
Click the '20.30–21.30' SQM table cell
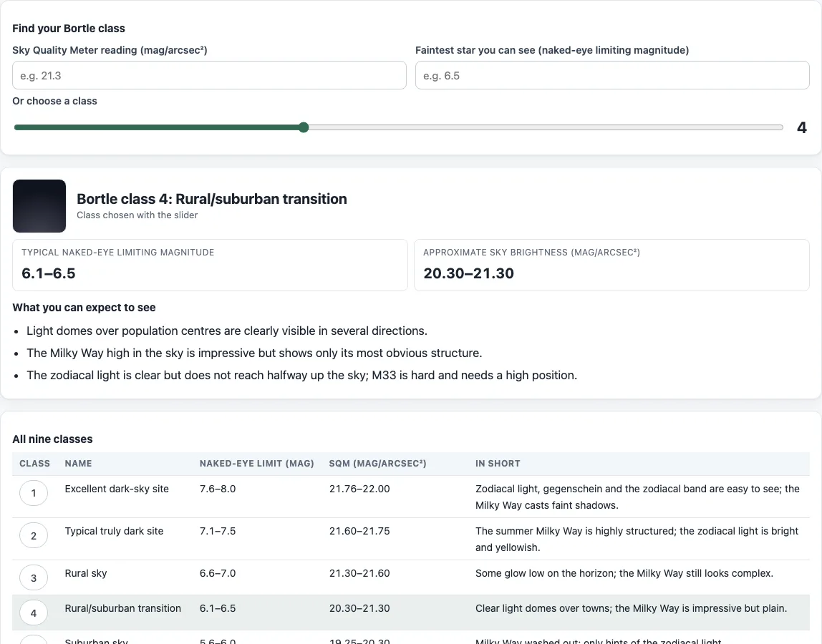point(359,608)
